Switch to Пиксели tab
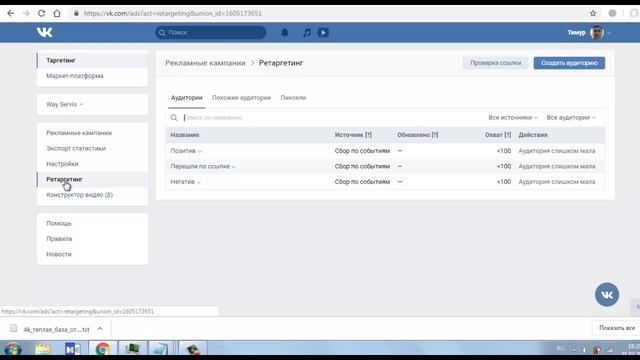640x360 pixels. pyautogui.click(x=293, y=98)
